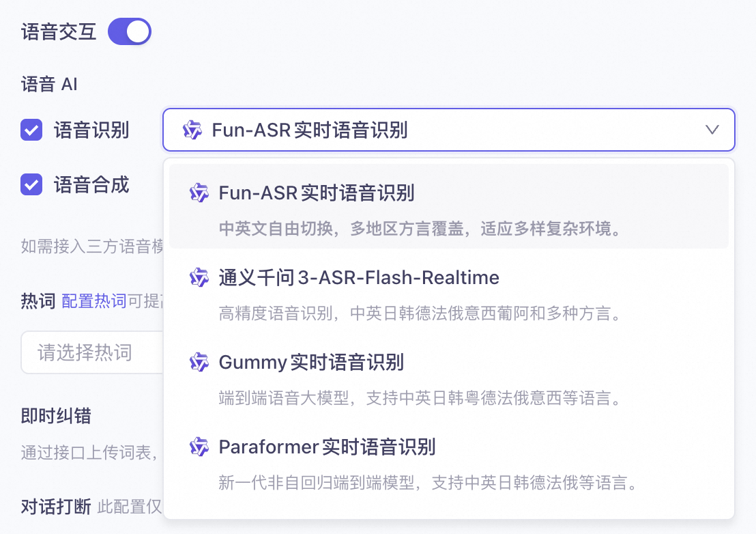
Task: Click the Tongyi icon beside Paraformer option
Action: [x=199, y=447]
